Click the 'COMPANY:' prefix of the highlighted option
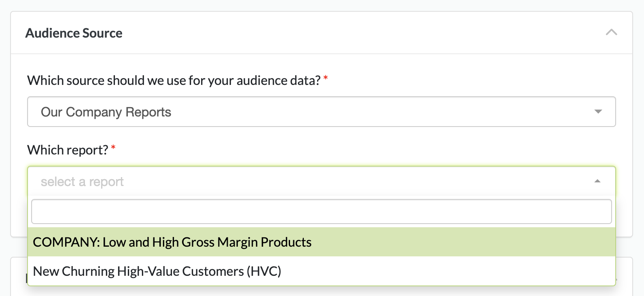 tap(66, 242)
